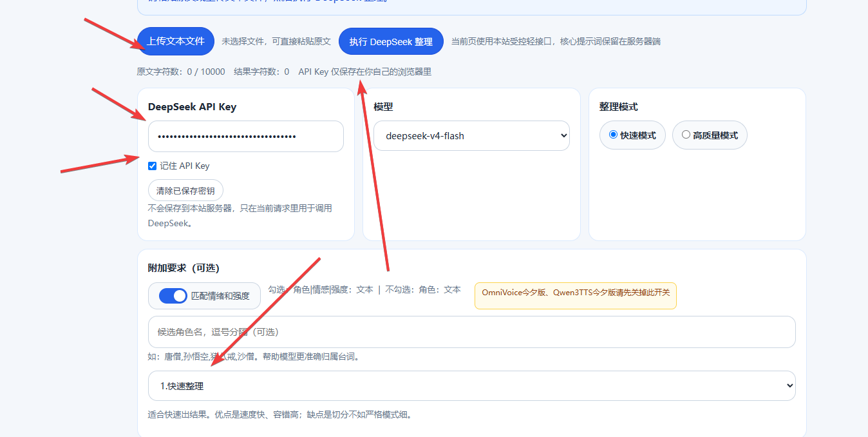Screen dimensions: 868x437
Task: Run 执行 DeepSeek 整理 button
Action: point(391,41)
